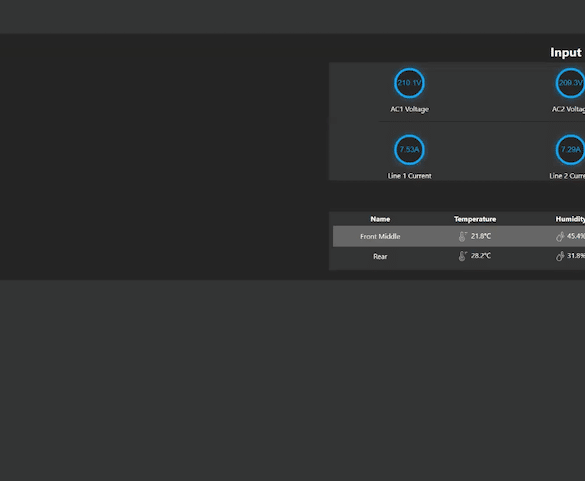This screenshot has width=585, height=481.
Task: Select the Front Middle sensor row
Action: pyautogui.click(x=459, y=236)
